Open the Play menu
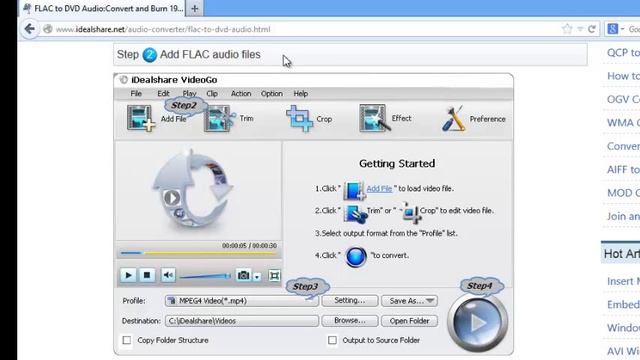This screenshot has width=640, height=360. tap(189, 93)
